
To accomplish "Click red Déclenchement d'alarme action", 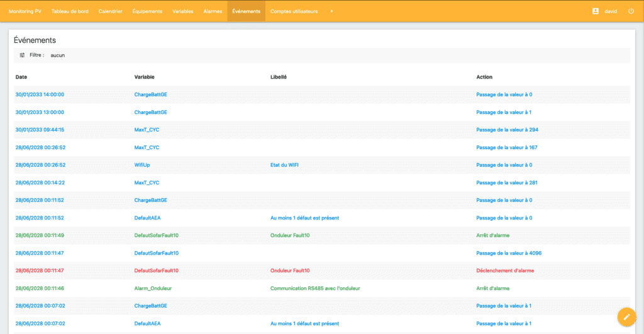I will click(x=506, y=270).
